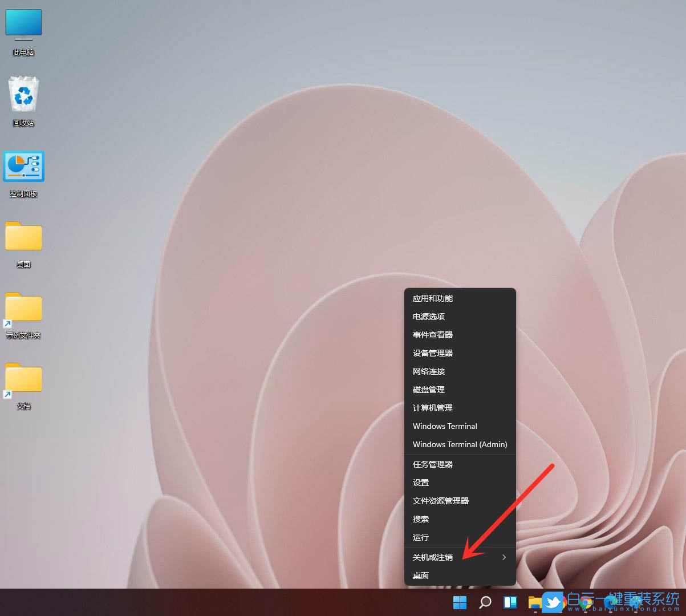Viewport: 686px width, 616px height.
Task: Select 设置 in the context menu
Action: pyautogui.click(x=420, y=482)
